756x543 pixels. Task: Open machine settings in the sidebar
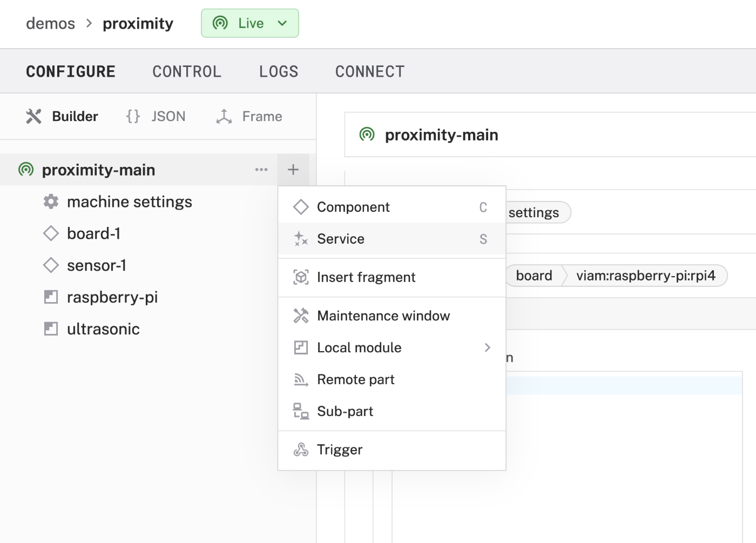point(130,202)
